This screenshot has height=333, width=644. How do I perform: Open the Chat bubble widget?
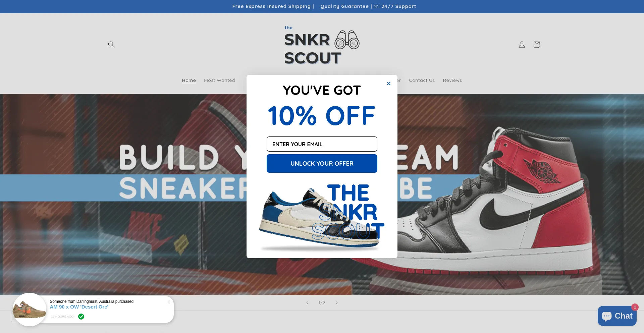(617, 316)
